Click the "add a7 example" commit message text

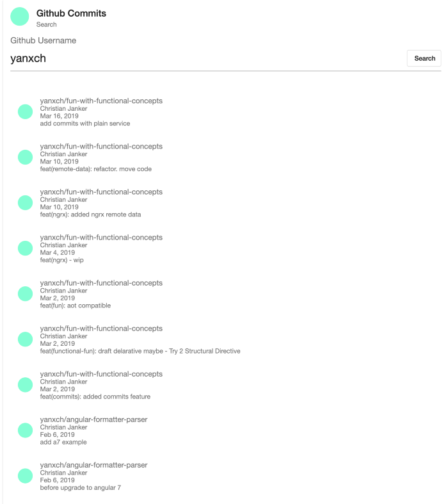(x=63, y=442)
